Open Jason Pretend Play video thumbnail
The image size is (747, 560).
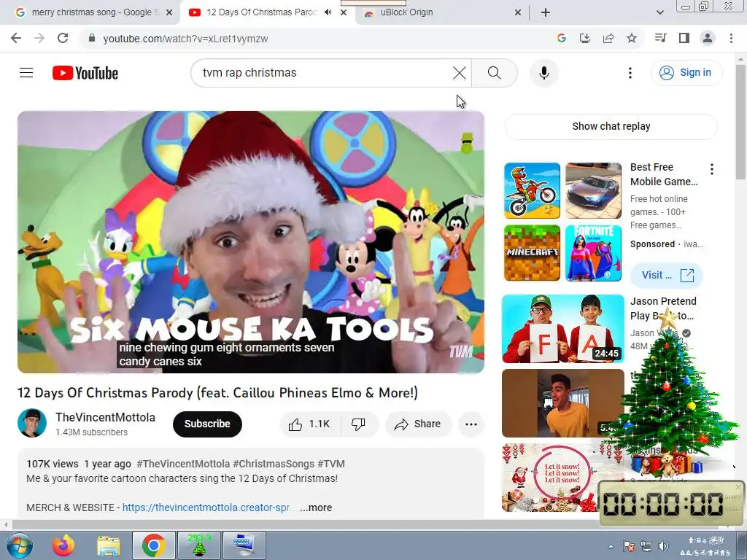(563, 329)
